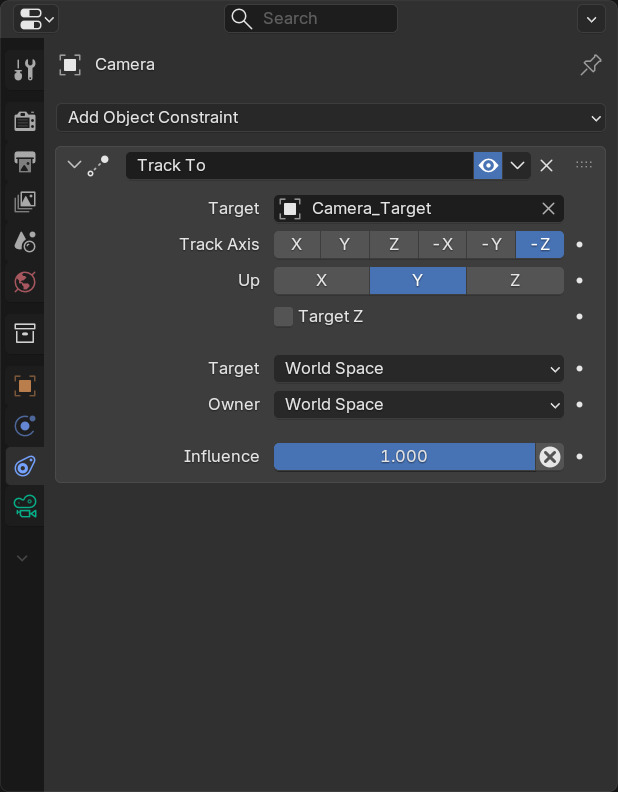Click the Influence disable-and-keep-transform button
This screenshot has height=792, width=618.
549,457
